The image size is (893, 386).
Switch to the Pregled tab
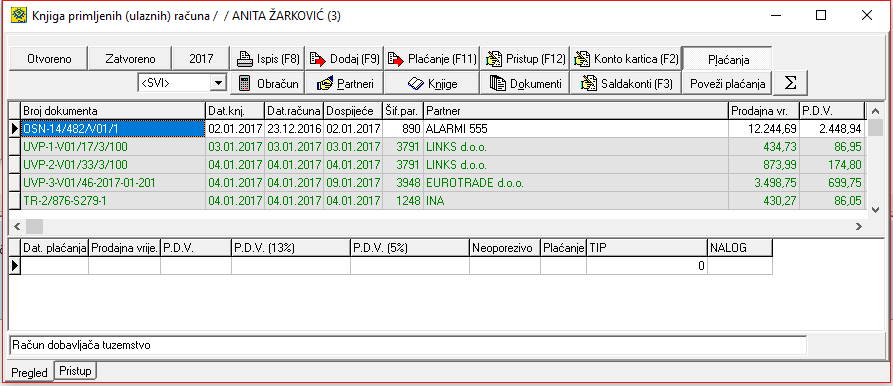pyautogui.click(x=30, y=373)
